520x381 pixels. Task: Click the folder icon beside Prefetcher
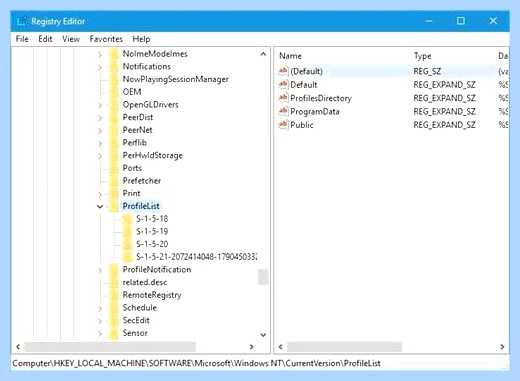(x=114, y=181)
